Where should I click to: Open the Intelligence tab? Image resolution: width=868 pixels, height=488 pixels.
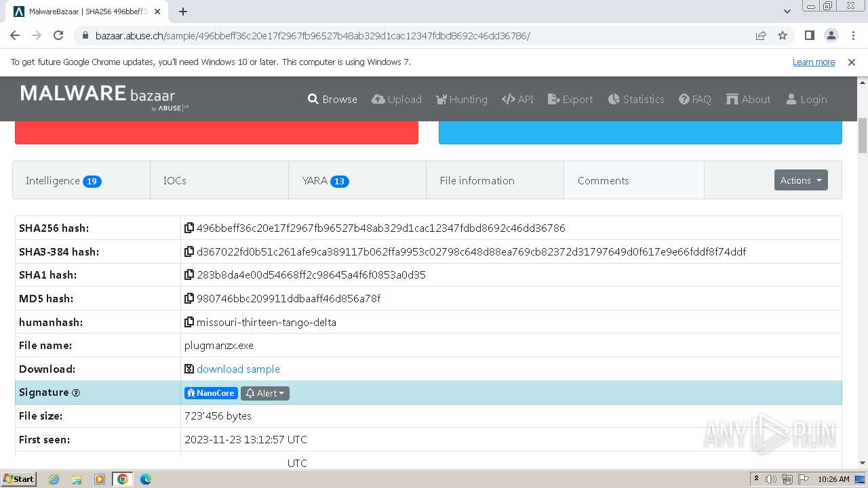81,180
